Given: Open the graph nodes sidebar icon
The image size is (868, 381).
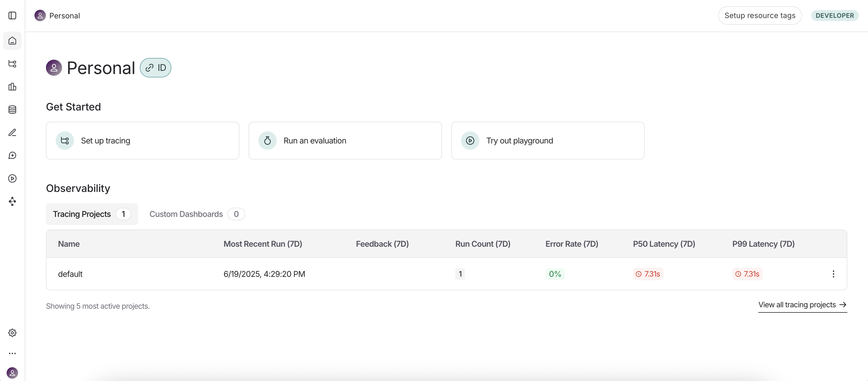Looking at the screenshot, I should click(12, 201).
